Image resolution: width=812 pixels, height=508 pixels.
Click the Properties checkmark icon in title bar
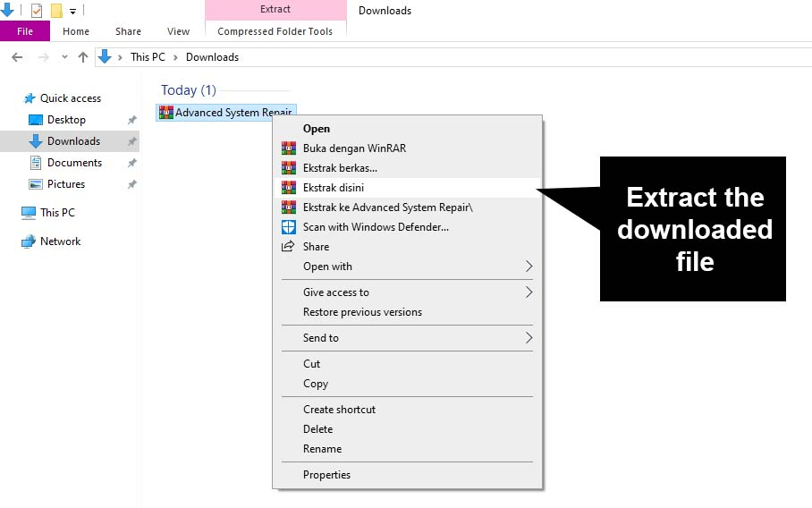[37, 10]
